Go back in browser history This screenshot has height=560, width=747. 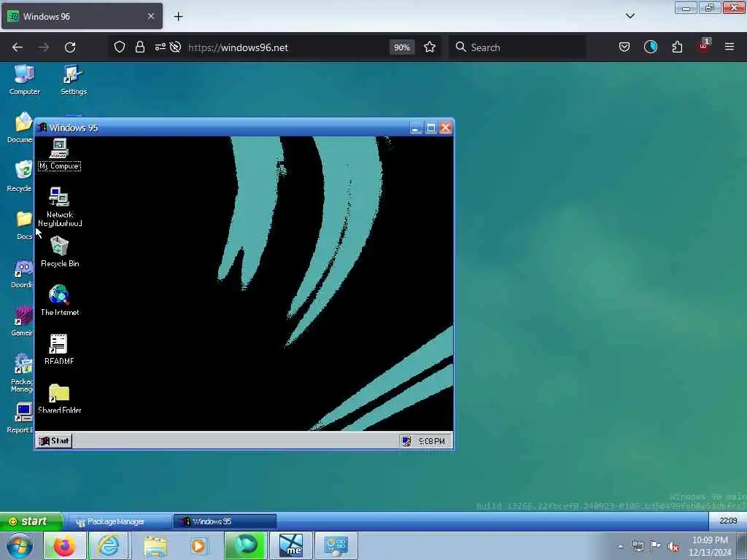point(18,47)
